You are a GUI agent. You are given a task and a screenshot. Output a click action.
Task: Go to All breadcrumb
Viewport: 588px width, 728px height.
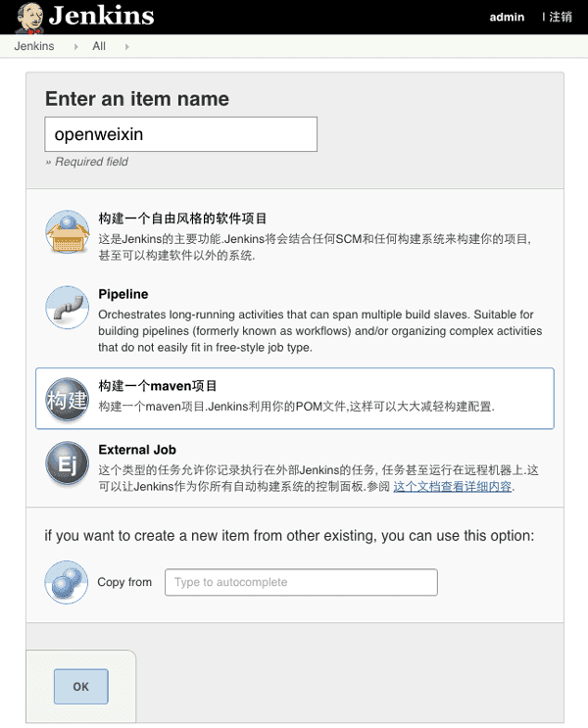(99, 46)
